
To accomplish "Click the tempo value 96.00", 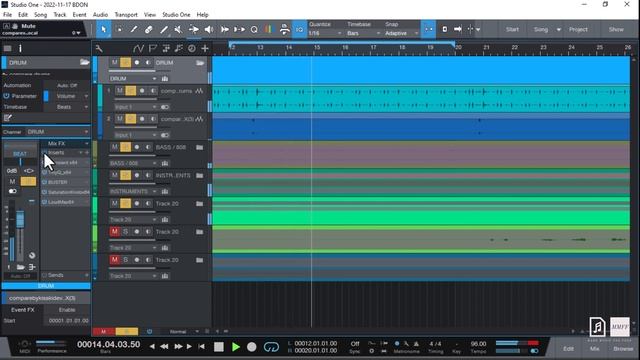I will click(478, 344).
